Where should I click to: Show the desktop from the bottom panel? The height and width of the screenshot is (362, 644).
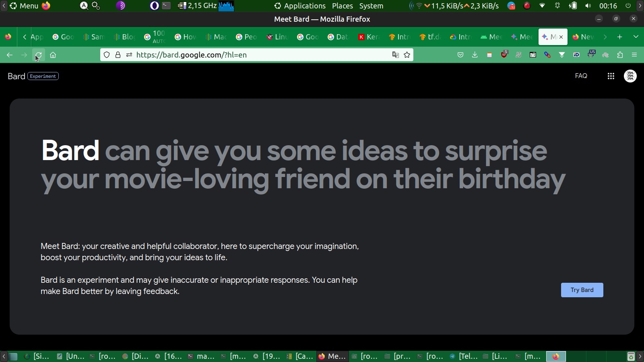[x=13, y=356]
